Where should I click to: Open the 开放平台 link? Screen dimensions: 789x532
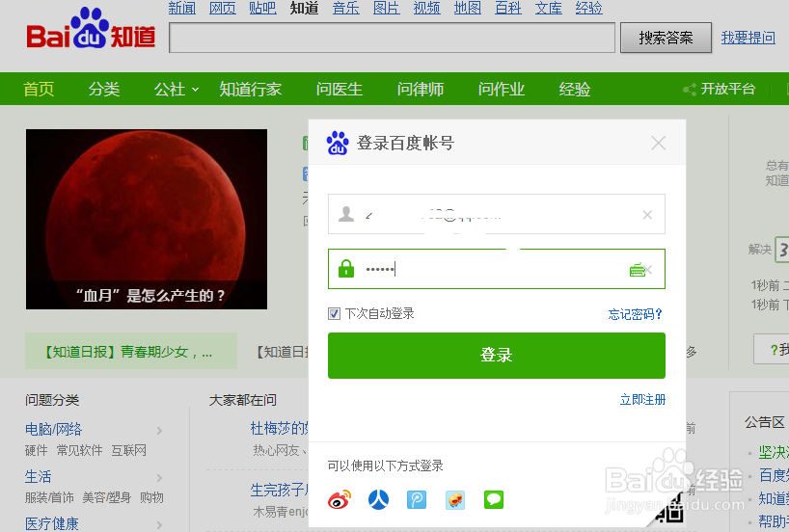pos(728,89)
